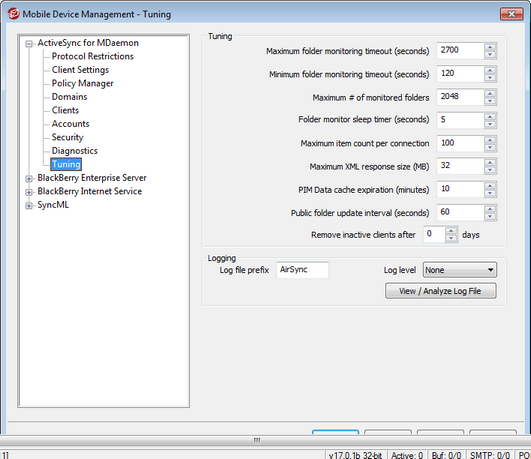This screenshot has height=459, width=531.
Task: Click View / Analyze Log File button
Action: [441, 291]
